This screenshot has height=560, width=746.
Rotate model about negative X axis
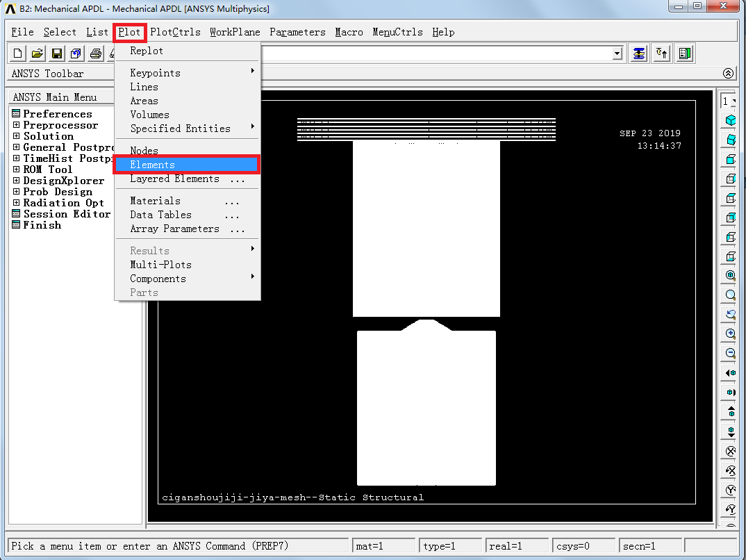tap(730, 451)
